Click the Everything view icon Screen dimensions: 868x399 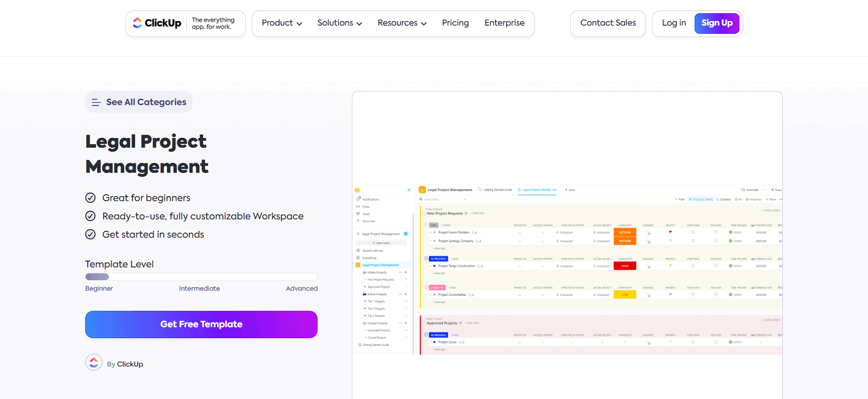(357, 257)
